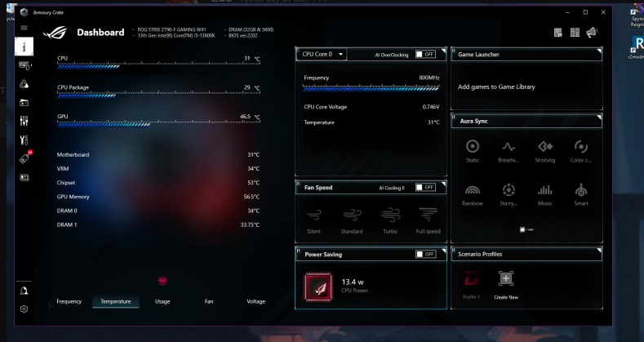The height and width of the screenshot is (342, 644).
Task: Switch to the Temperature tab
Action: click(116, 301)
